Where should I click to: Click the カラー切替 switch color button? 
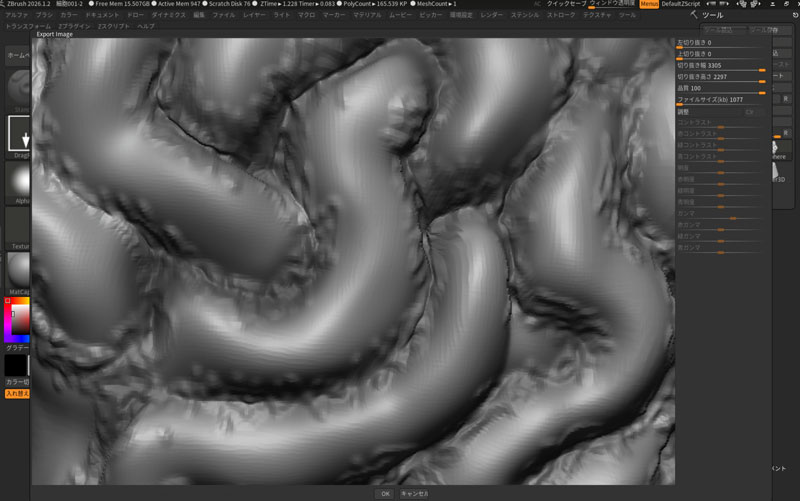coord(17,382)
